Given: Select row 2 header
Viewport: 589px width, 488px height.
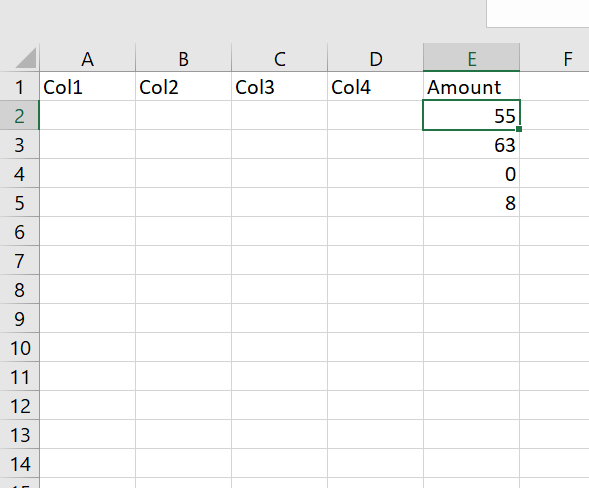Looking at the screenshot, I should [x=20, y=115].
